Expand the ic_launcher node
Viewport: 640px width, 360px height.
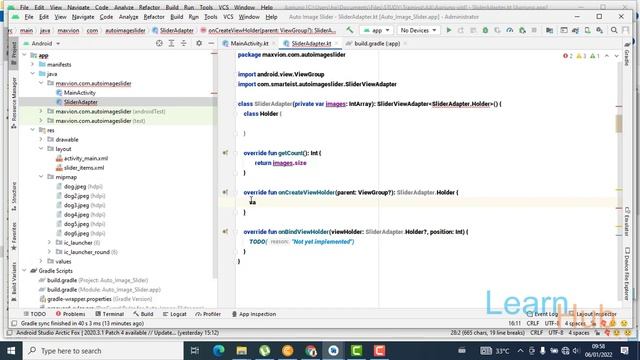pos(49,243)
